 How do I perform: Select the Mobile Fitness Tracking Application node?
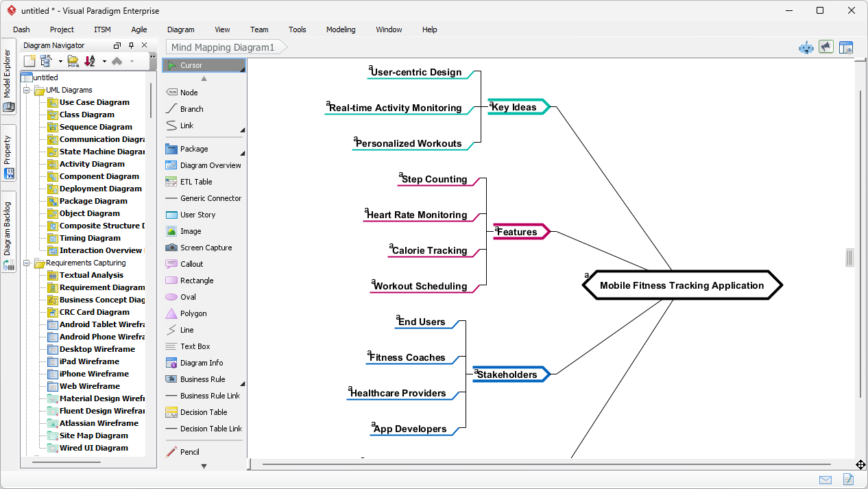point(682,285)
